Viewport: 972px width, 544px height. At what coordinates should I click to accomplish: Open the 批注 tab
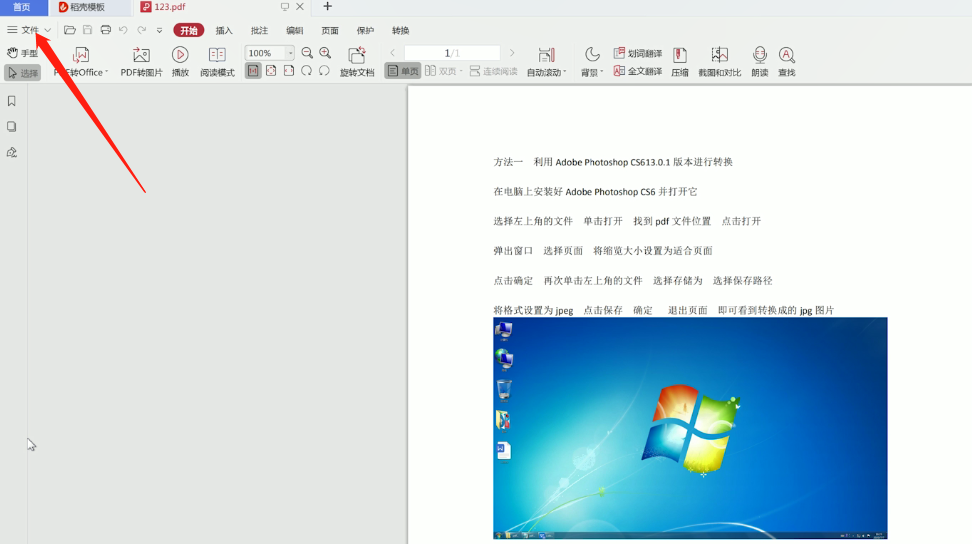259,30
